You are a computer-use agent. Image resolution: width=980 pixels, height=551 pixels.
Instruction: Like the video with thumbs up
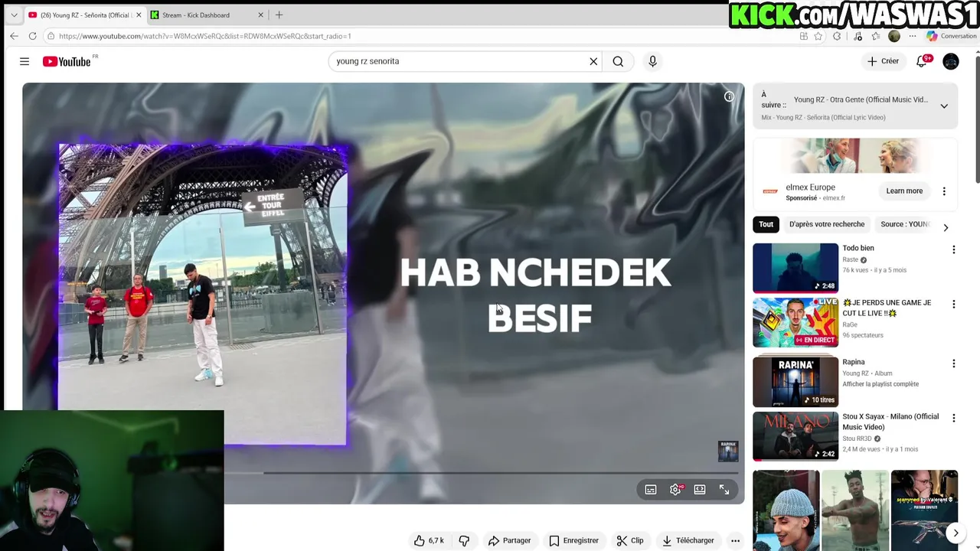429,540
